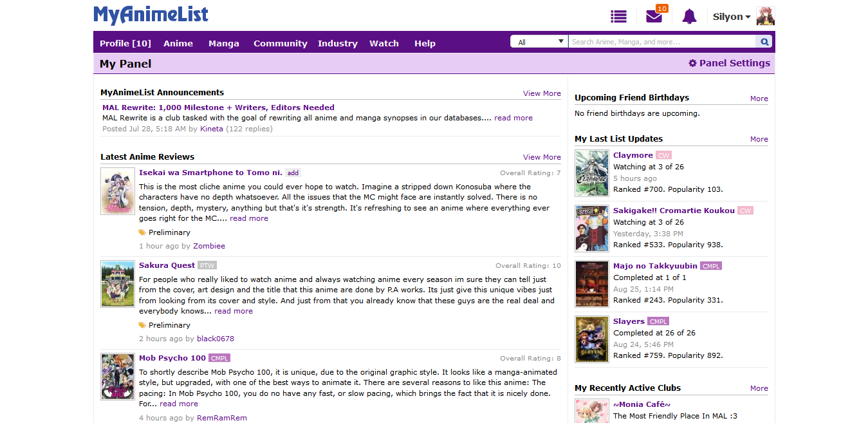Open Slayers in list updates
868x423 pixels.
tap(629, 321)
